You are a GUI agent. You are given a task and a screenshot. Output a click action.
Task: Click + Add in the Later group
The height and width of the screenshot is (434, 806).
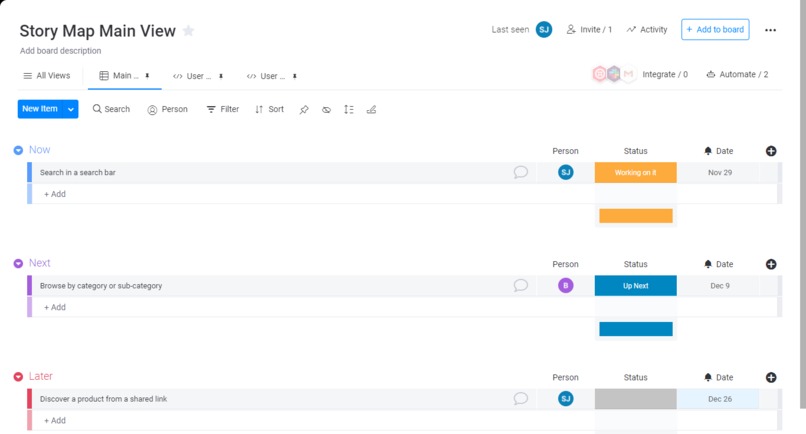54,420
